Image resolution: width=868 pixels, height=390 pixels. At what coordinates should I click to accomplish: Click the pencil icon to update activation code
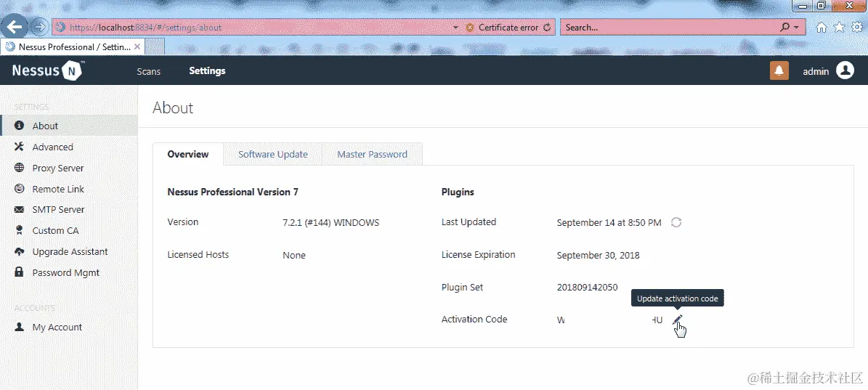pos(678,320)
